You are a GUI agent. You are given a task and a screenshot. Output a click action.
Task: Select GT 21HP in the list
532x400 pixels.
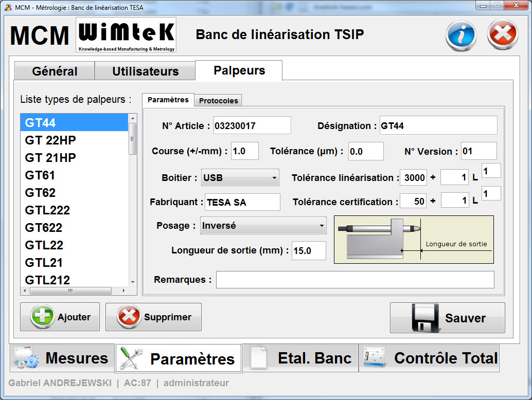tap(74, 158)
